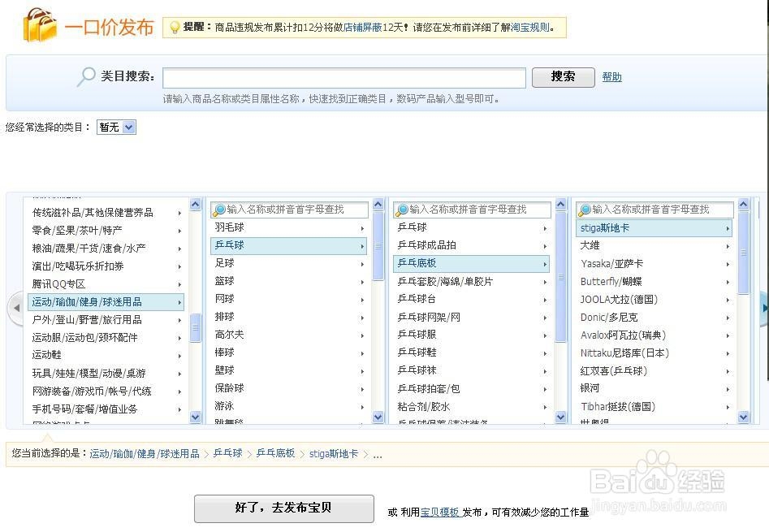This screenshot has height=532, width=769.
Task: Click the category search input field
Action: [x=344, y=77]
